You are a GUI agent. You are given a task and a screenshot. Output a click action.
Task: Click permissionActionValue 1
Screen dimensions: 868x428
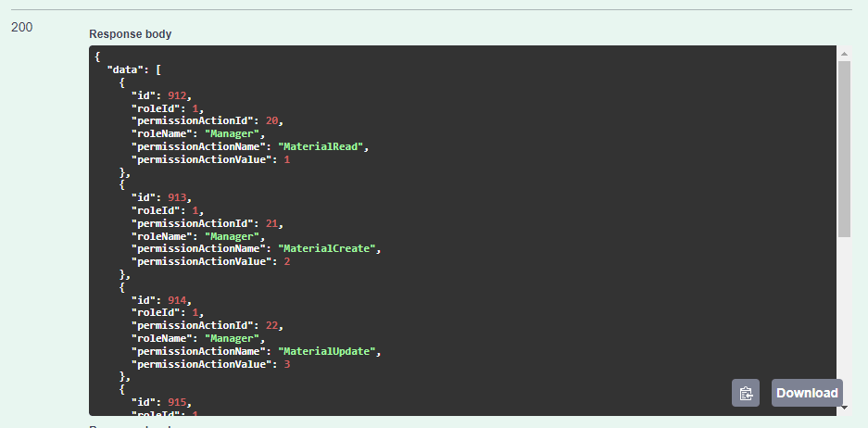pyautogui.click(x=287, y=159)
